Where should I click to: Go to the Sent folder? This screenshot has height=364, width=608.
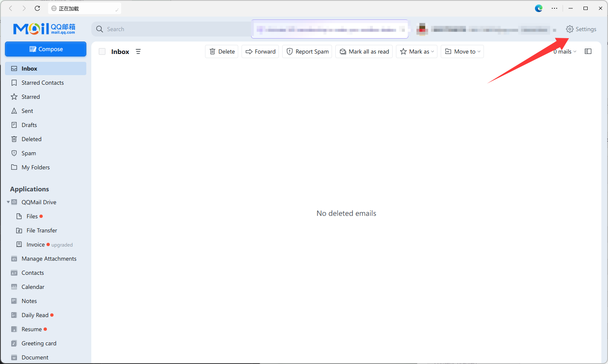coord(46,111)
